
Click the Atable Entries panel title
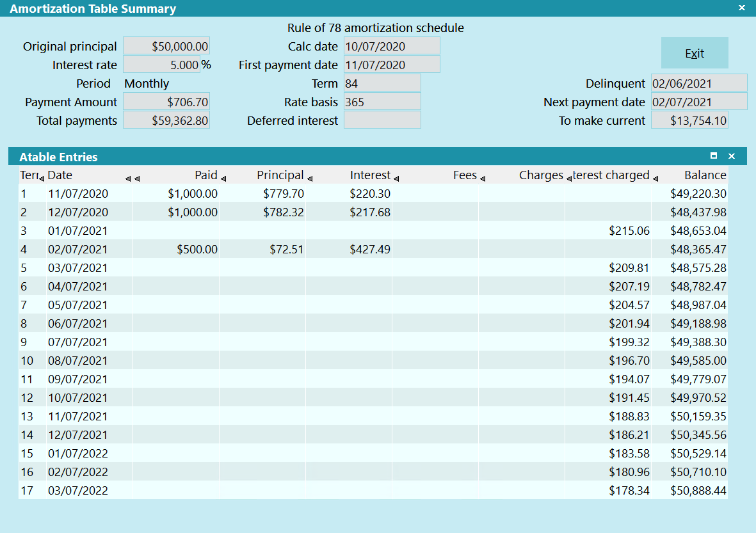[58, 157]
